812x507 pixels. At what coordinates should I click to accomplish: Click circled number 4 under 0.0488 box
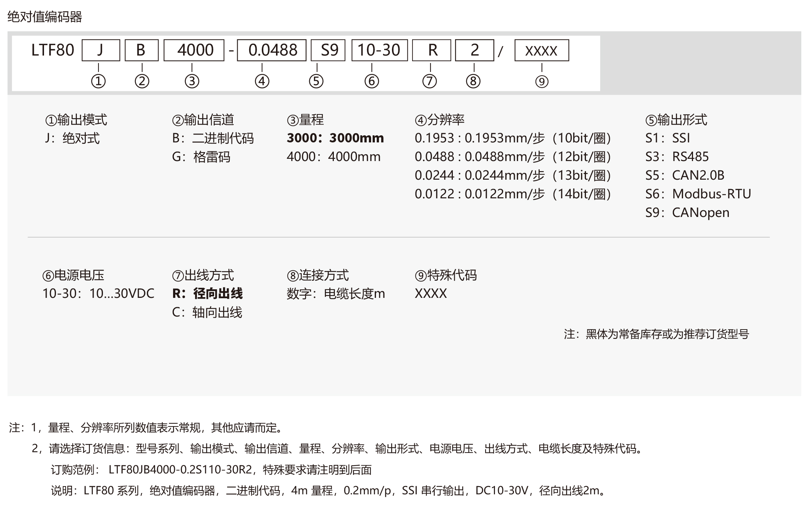coord(262,81)
